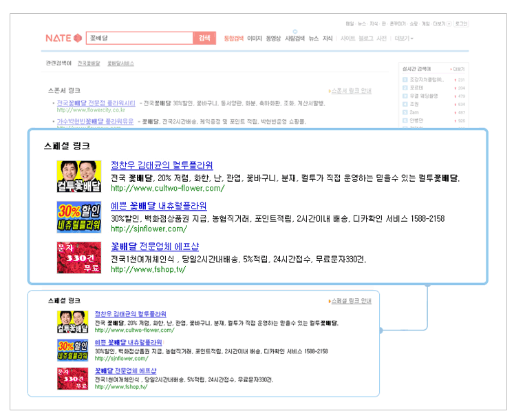514x420 pixels.
Task: Click 문자 330건 무료 thumbnail in the enlarged callout
Action: pyautogui.click(x=79, y=258)
